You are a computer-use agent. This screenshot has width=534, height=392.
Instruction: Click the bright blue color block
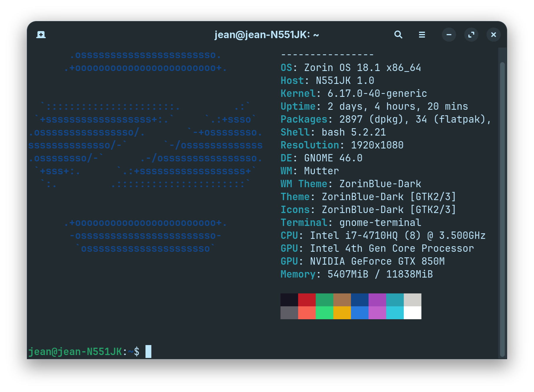[360, 313]
